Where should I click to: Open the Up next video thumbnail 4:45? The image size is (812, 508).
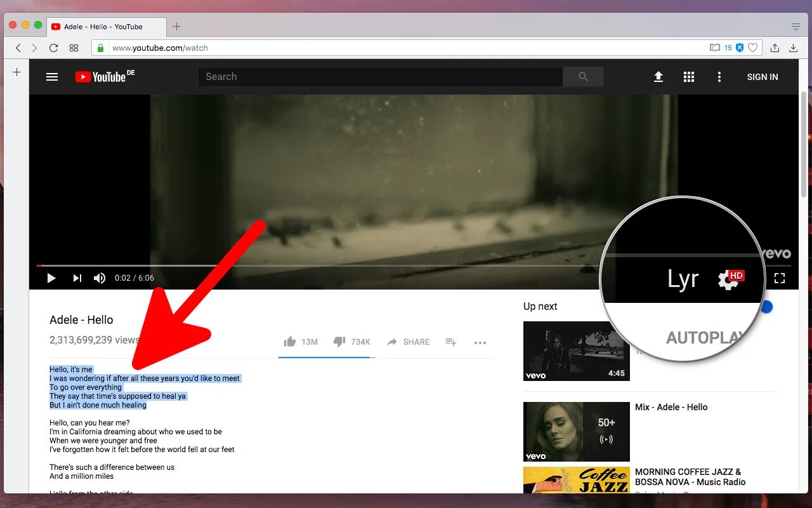click(x=577, y=351)
